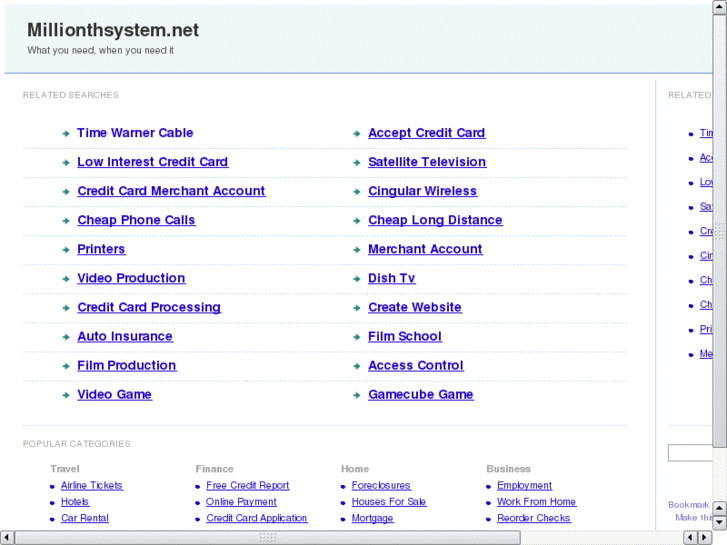727x545 pixels.
Task: Click Access Control link
Action: pyautogui.click(x=416, y=365)
